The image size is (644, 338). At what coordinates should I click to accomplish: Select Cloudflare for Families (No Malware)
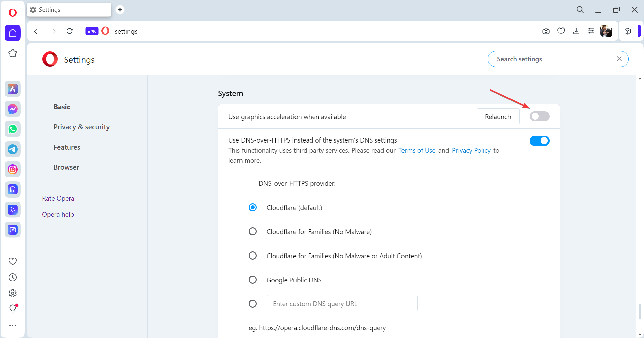click(x=253, y=232)
